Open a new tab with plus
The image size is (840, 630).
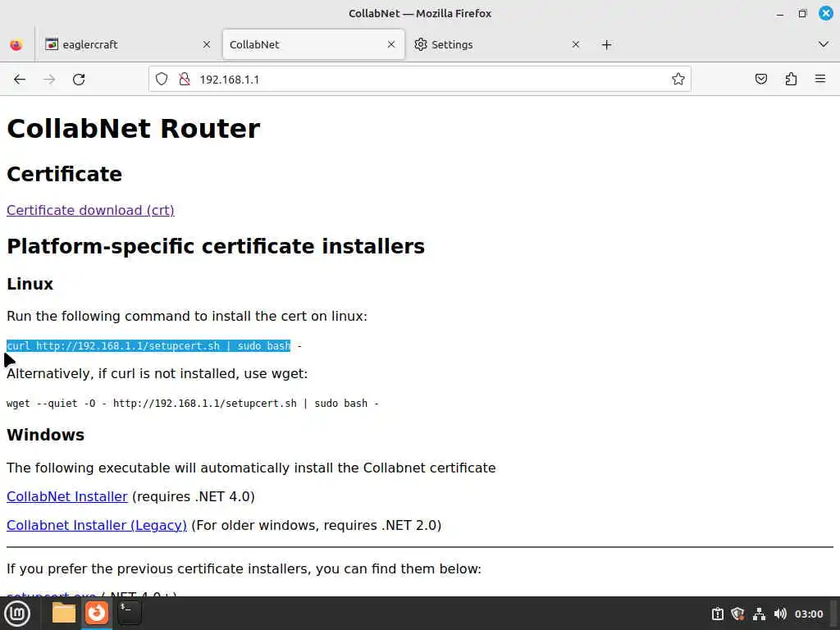pos(606,44)
